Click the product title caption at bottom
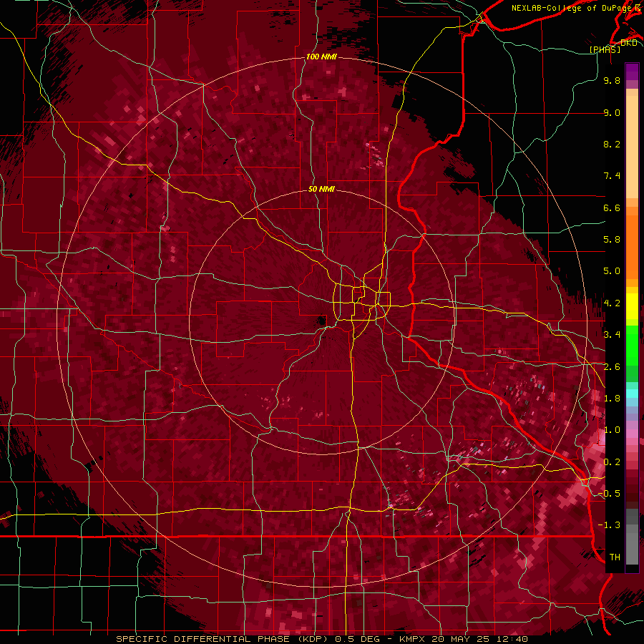This screenshot has width=644, height=644. tap(322, 639)
